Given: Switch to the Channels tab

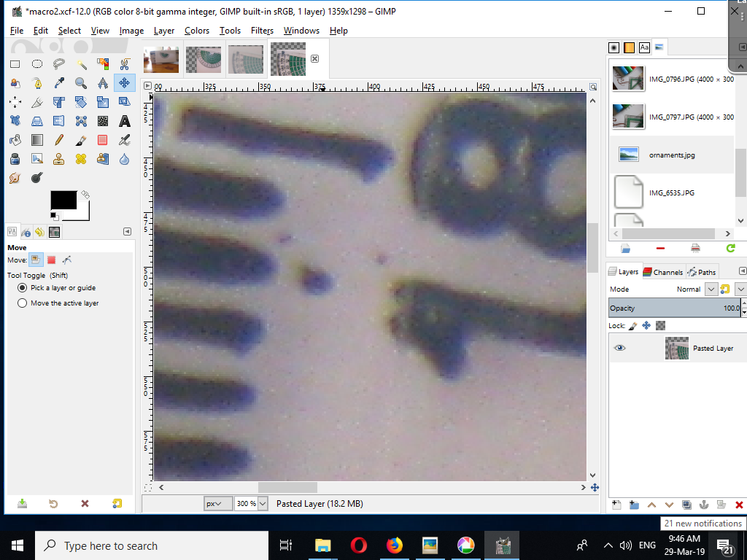Looking at the screenshot, I should [x=662, y=271].
